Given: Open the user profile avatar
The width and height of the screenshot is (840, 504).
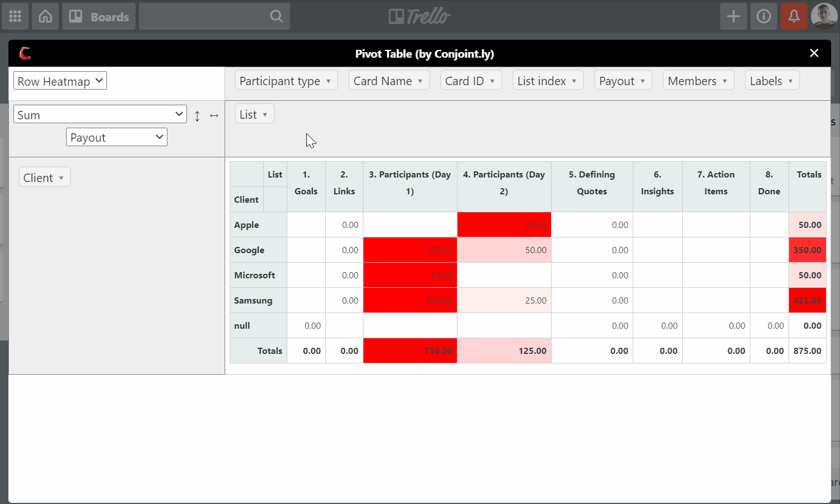Looking at the screenshot, I should point(824,16).
